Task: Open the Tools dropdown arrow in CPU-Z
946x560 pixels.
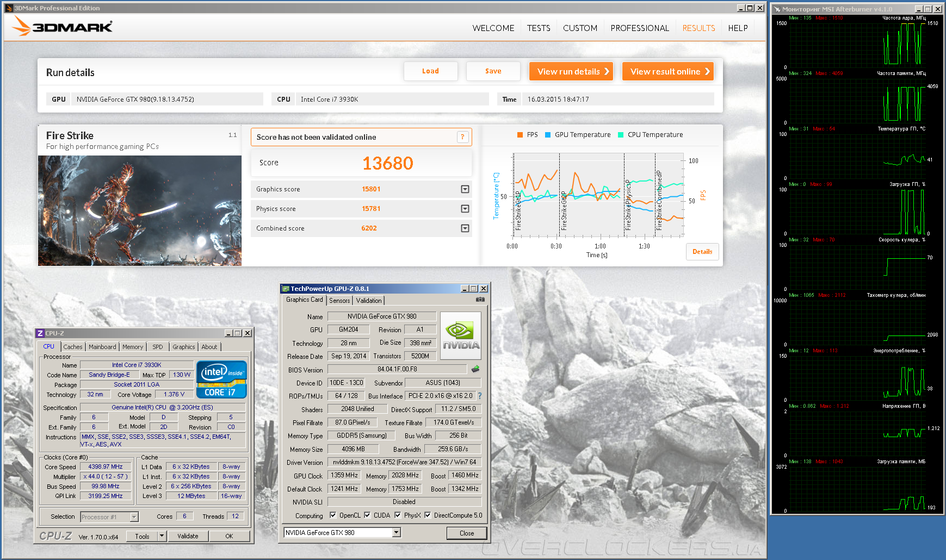Action: click(x=162, y=536)
